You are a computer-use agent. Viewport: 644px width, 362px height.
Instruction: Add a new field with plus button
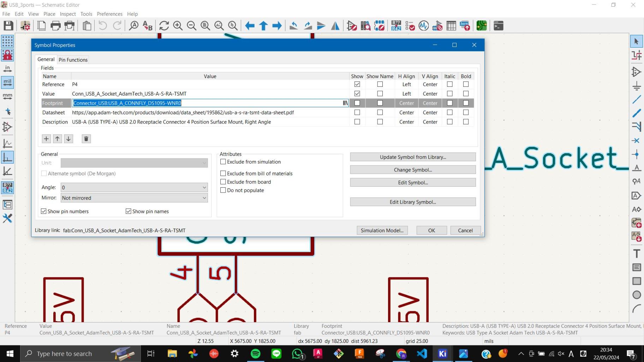tap(46, 139)
